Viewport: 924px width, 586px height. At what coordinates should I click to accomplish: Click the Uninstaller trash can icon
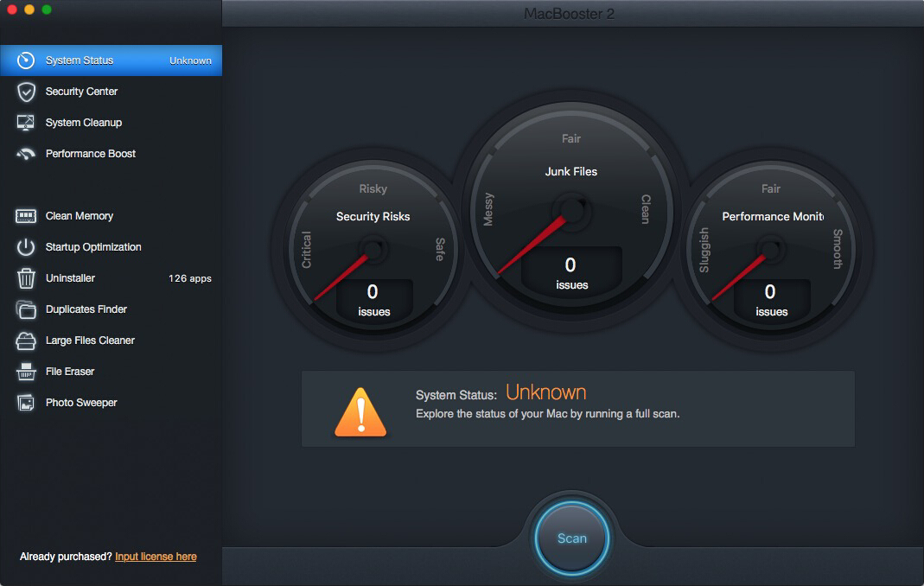[x=26, y=278]
